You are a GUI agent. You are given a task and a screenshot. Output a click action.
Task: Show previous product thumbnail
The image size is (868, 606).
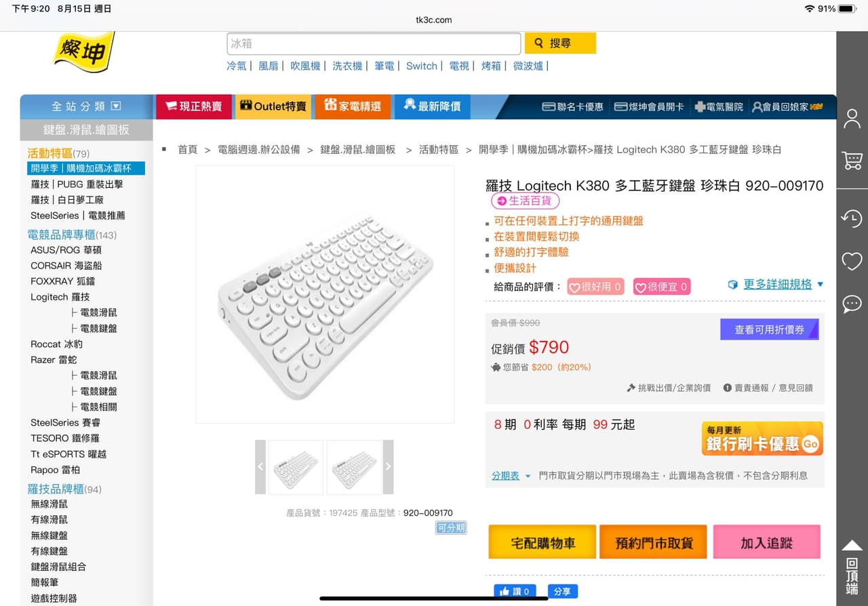260,467
